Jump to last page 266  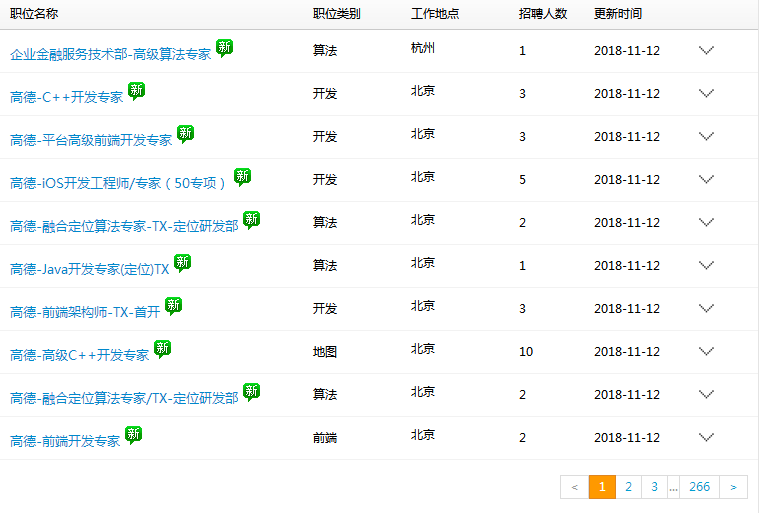700,487
